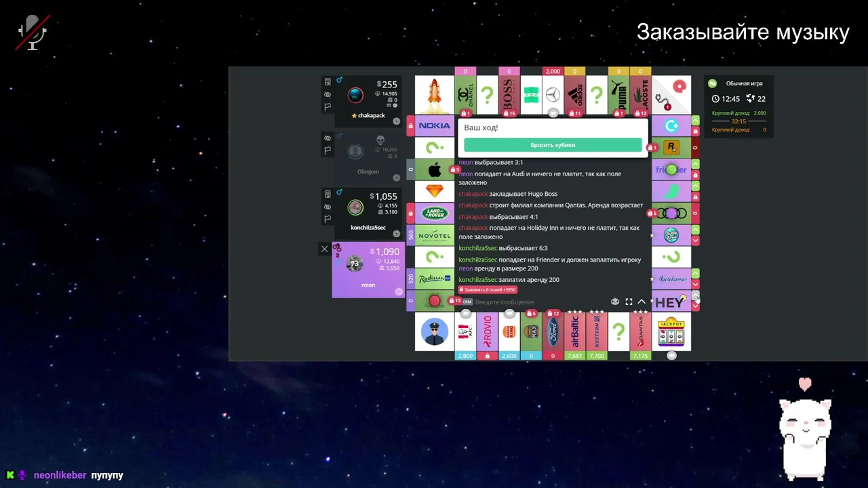Select the Ford property field

[x=553, y=331]
